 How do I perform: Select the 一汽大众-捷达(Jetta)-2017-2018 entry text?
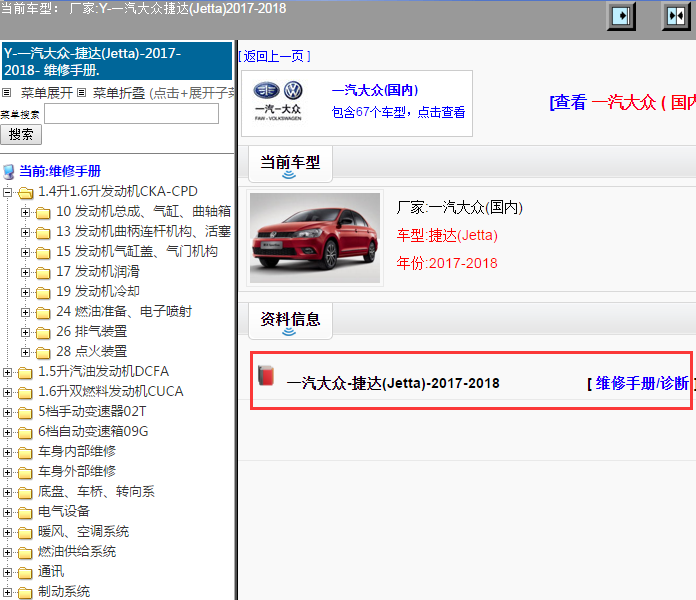pos(393,383)
